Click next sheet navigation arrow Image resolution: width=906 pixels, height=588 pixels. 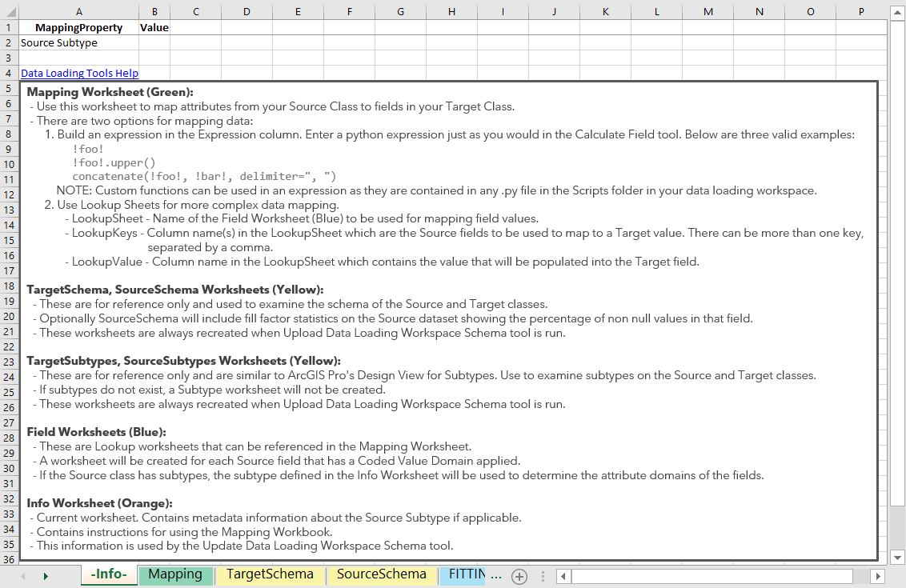click(x=46, y=577)
